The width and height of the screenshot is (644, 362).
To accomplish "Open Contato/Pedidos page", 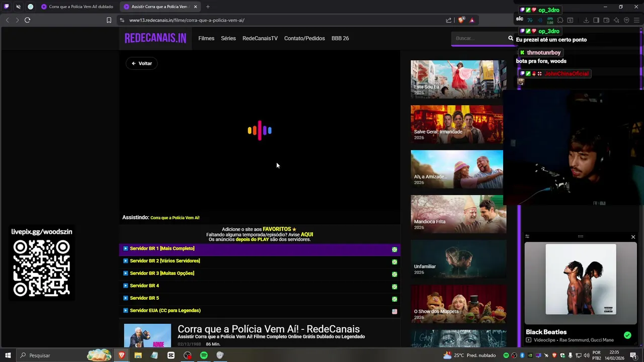I will pos(304,38).
